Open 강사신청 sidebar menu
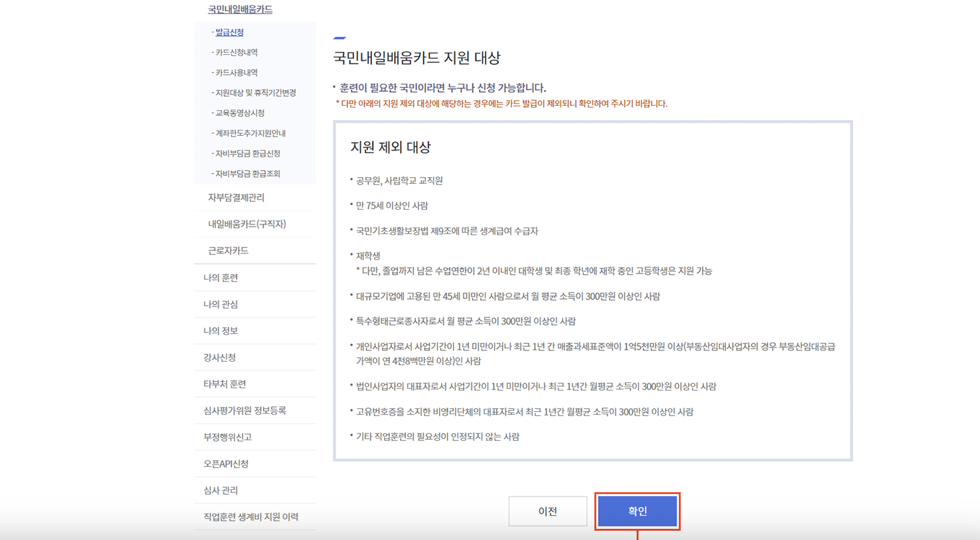The image size is (980, 540). pos(220,357)
